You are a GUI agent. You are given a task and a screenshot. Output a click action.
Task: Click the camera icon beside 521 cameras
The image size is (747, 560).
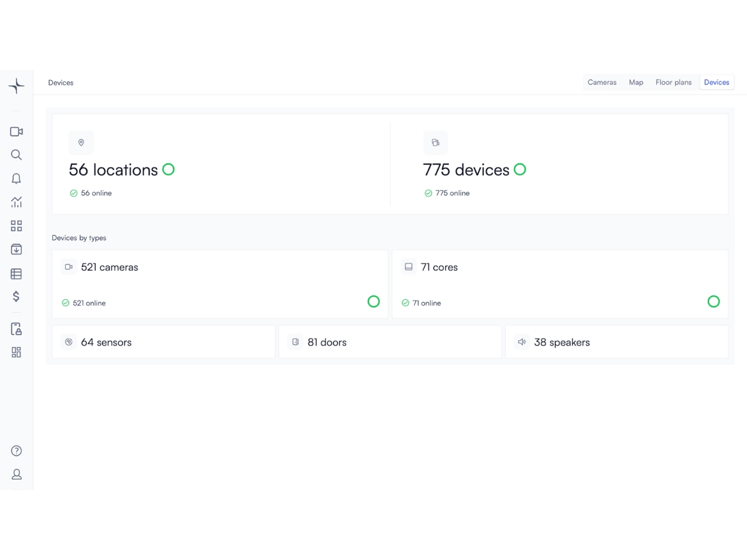point(68,267)
